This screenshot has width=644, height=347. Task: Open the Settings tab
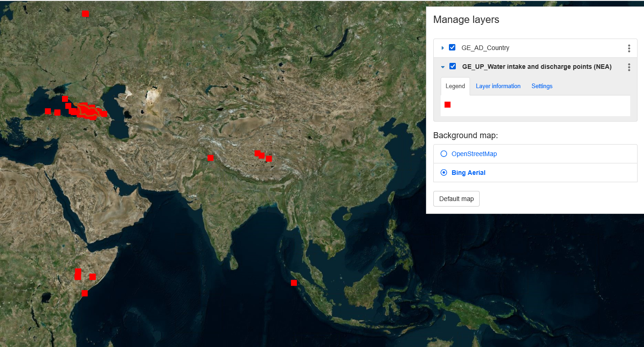point(542,86)
